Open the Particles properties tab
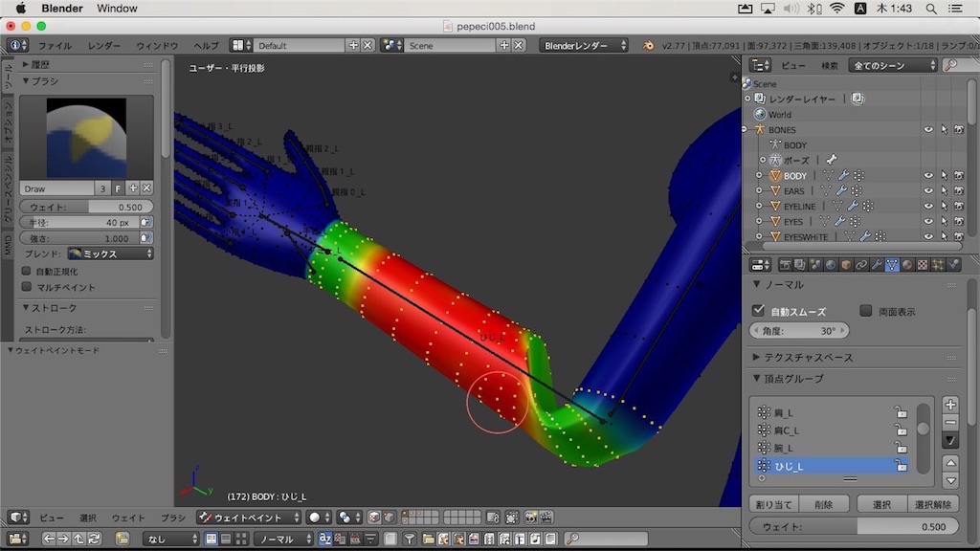Screen dimensions: 980x551 click(x=938, y=265)
